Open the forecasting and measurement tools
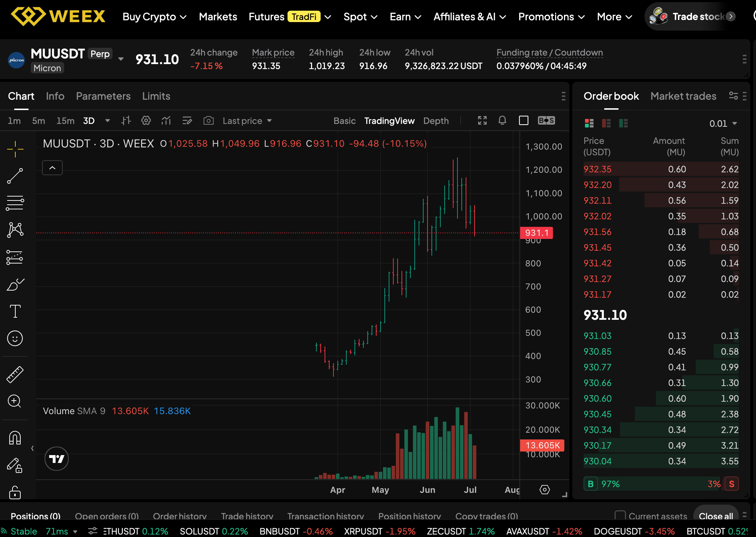 (x=15, y=257)
